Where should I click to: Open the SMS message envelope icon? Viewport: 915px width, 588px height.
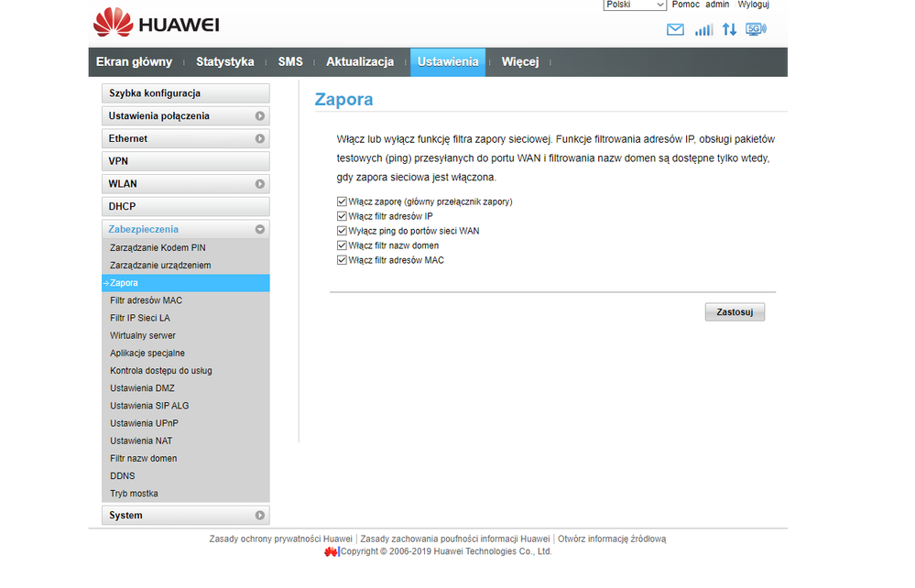675,29
